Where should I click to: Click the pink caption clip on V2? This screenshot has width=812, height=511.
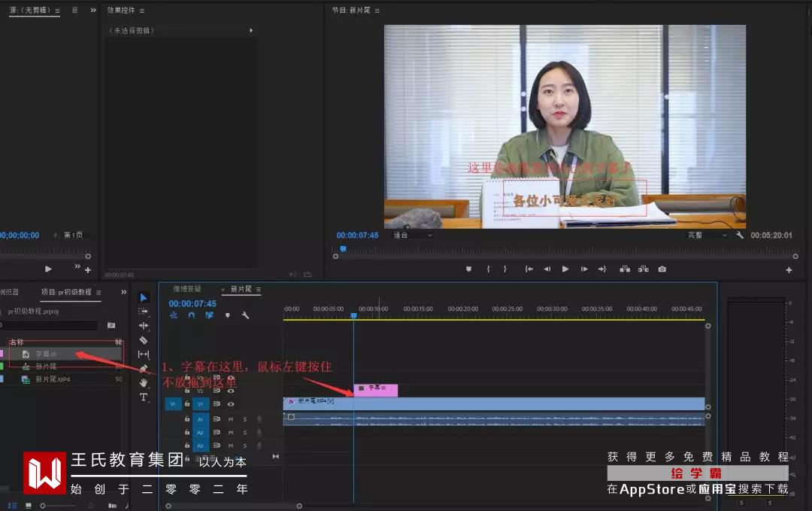376,390
